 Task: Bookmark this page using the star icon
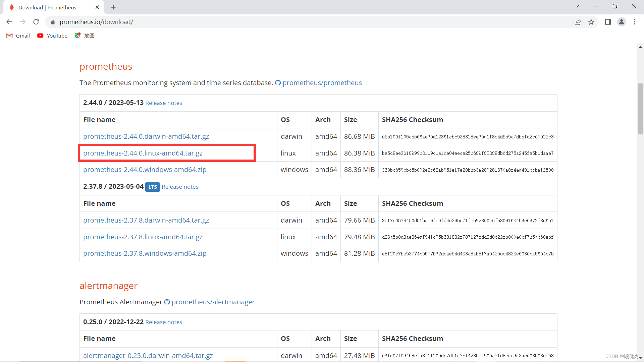click(591, 22)
